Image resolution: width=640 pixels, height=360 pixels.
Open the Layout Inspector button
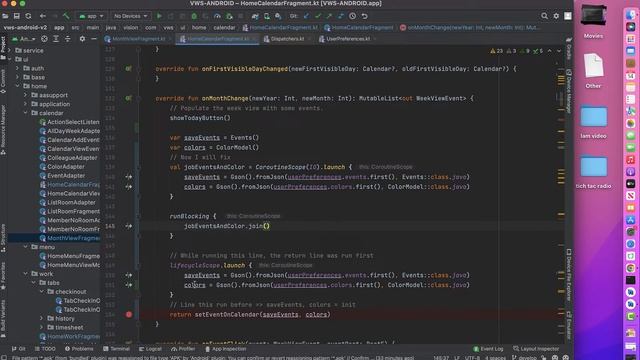click(x=536, y=349)
